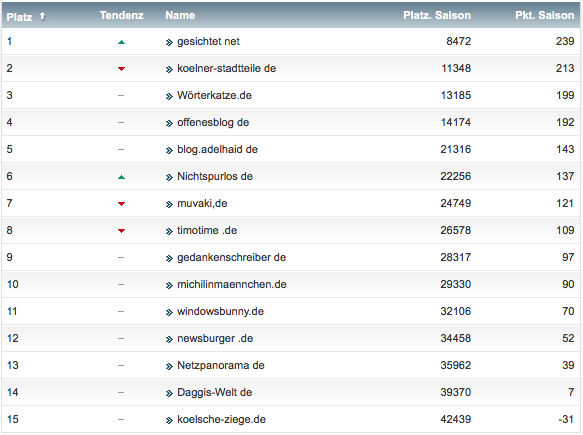Open the koelner-stadtteile de link

click(x=226, y=68)
